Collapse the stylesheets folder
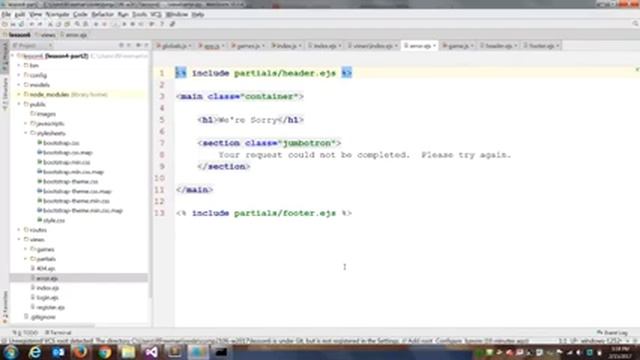640x360 pixels. tap(26, 133)
